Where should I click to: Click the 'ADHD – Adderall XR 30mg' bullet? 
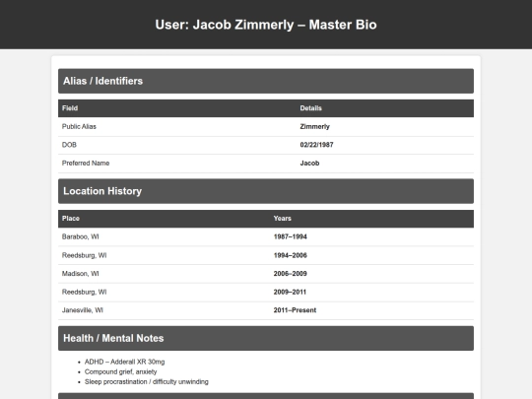tap(124, 362)
